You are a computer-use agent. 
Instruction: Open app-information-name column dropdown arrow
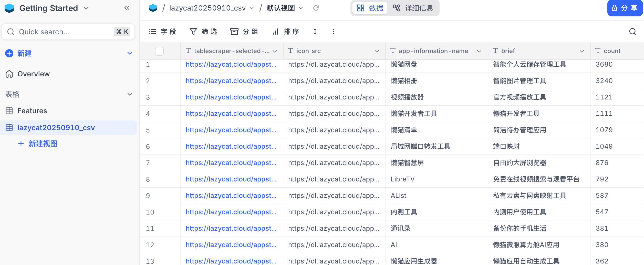pyautogui.click(x=479, y=51)
